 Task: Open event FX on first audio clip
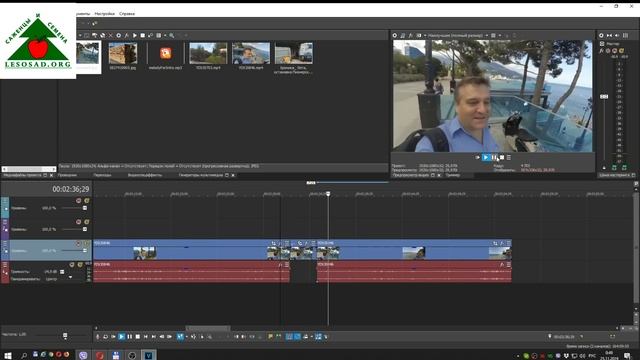pyautogui.click(x=280, y=265)
